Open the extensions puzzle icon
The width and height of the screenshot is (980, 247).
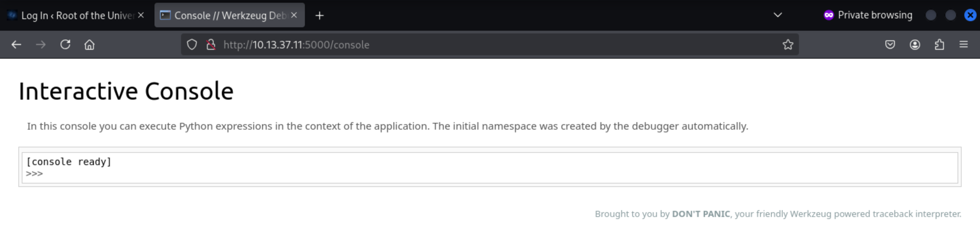pyautogui.click(x=939, y=45)
